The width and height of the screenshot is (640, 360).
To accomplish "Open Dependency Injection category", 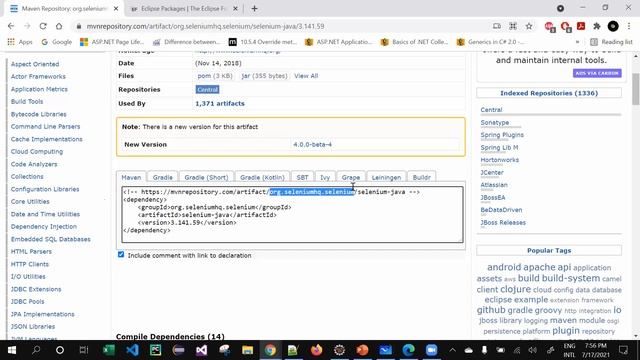I will (44, 227).
